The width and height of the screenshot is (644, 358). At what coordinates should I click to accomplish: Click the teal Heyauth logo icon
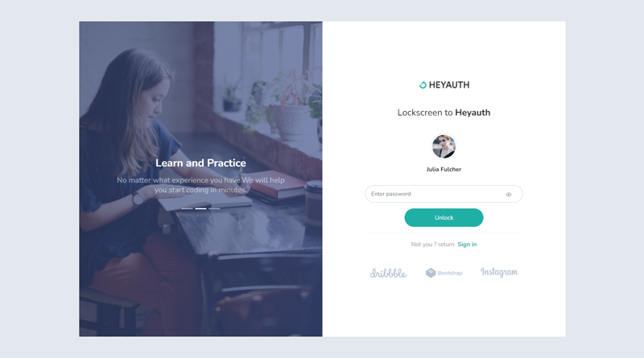[x=423, y=85]
